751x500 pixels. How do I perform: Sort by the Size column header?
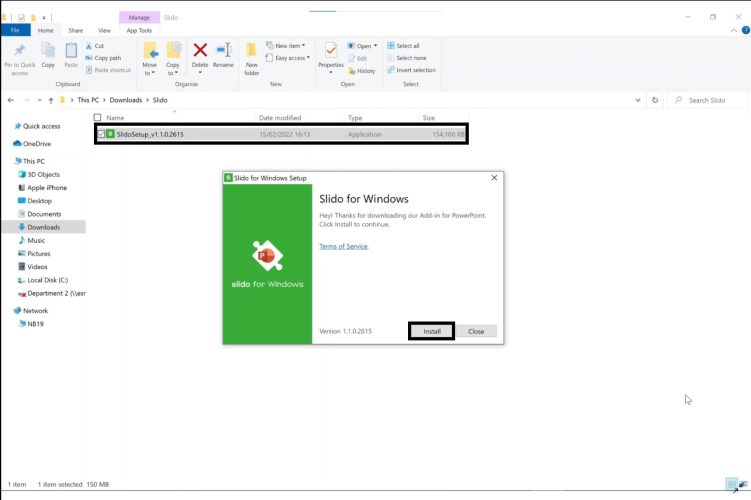[x=429, y=117]
